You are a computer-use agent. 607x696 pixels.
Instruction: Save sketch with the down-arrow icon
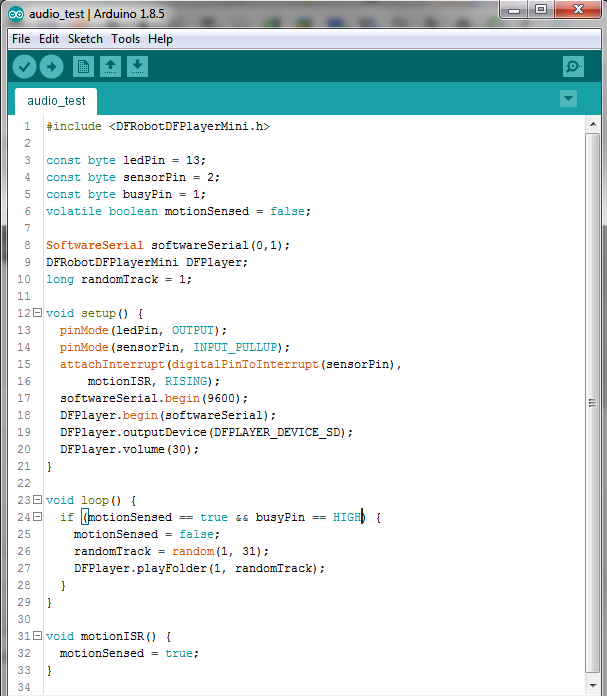137,67
